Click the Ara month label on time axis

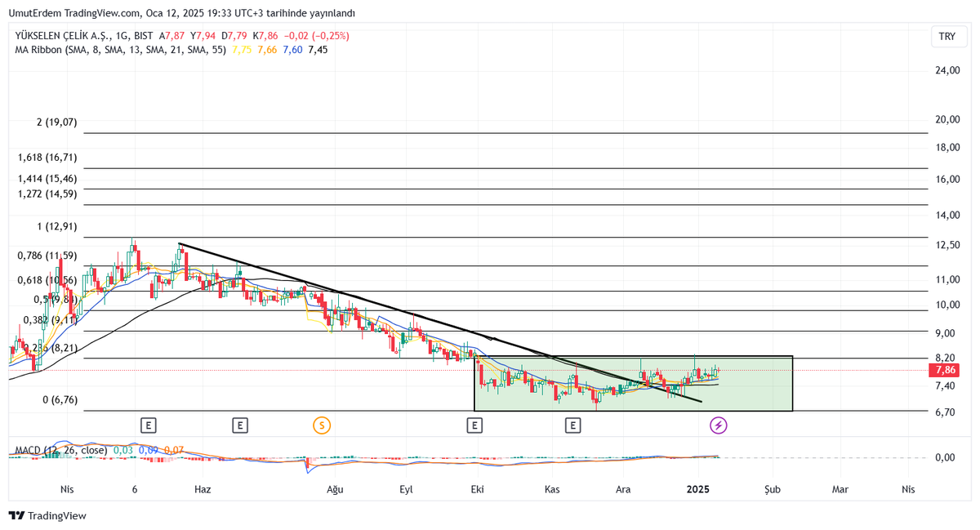[x=623, y=490]
